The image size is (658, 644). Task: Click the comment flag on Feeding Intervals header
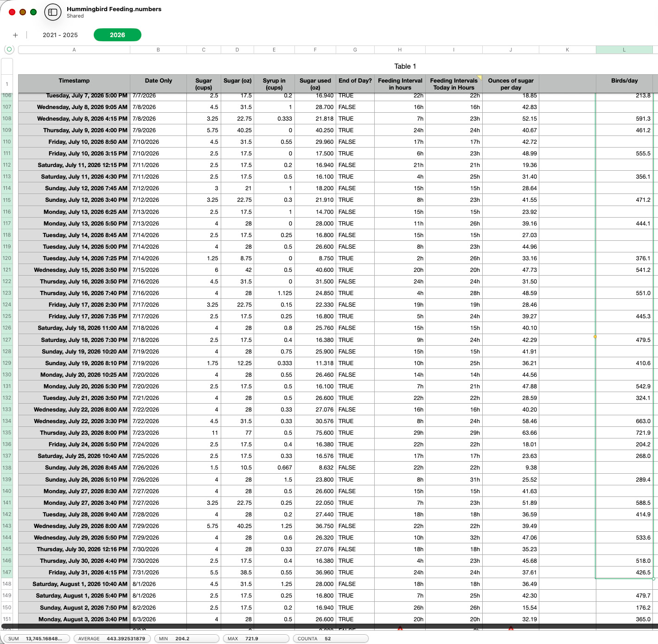point(480,77)
